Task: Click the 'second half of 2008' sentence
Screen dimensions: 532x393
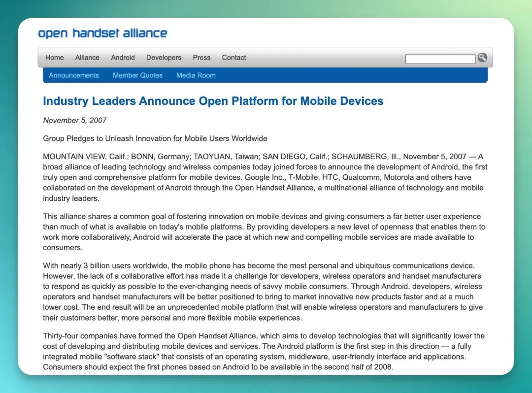Action: click(x=218, y=367)
